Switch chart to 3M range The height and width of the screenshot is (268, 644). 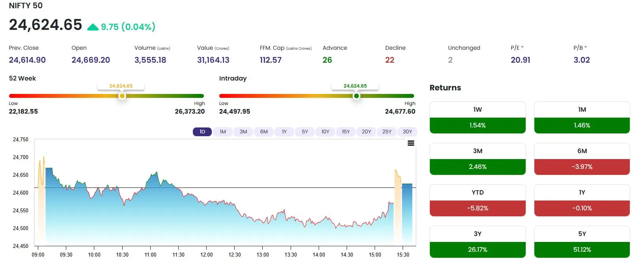pyautogui.click(x=243, y=132)
